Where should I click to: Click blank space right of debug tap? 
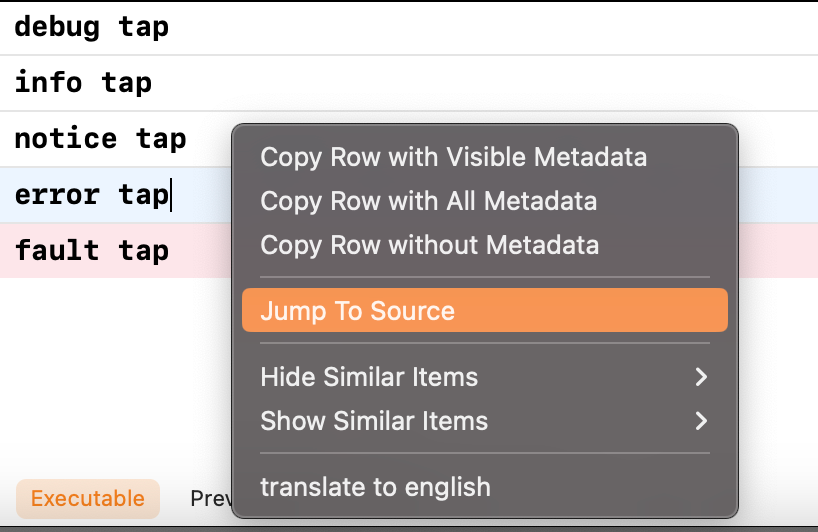point(500,27)
